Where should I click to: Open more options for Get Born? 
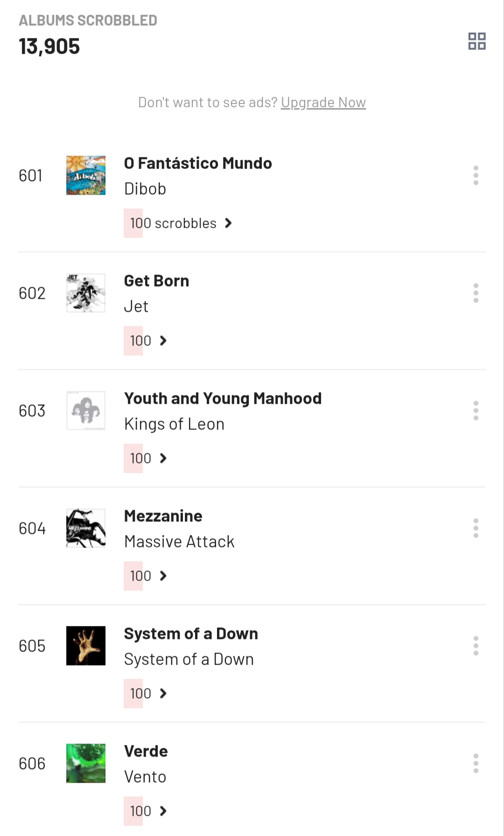click(476, 293)
